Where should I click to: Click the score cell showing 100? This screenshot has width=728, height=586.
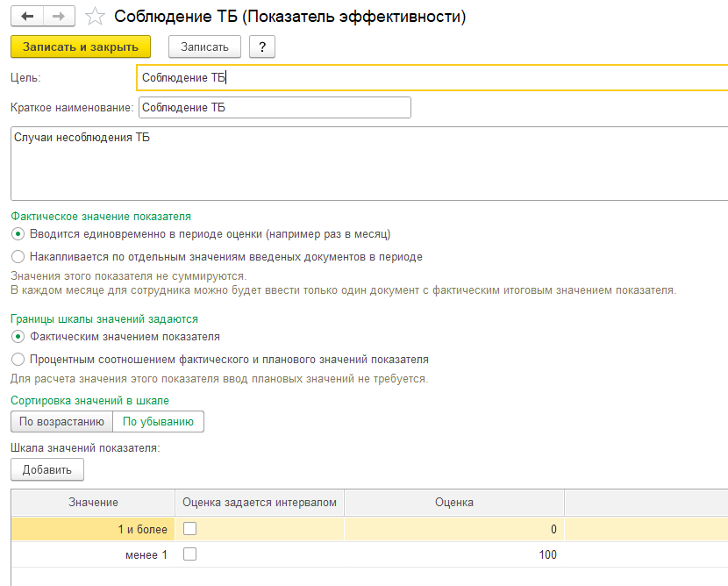454,555
